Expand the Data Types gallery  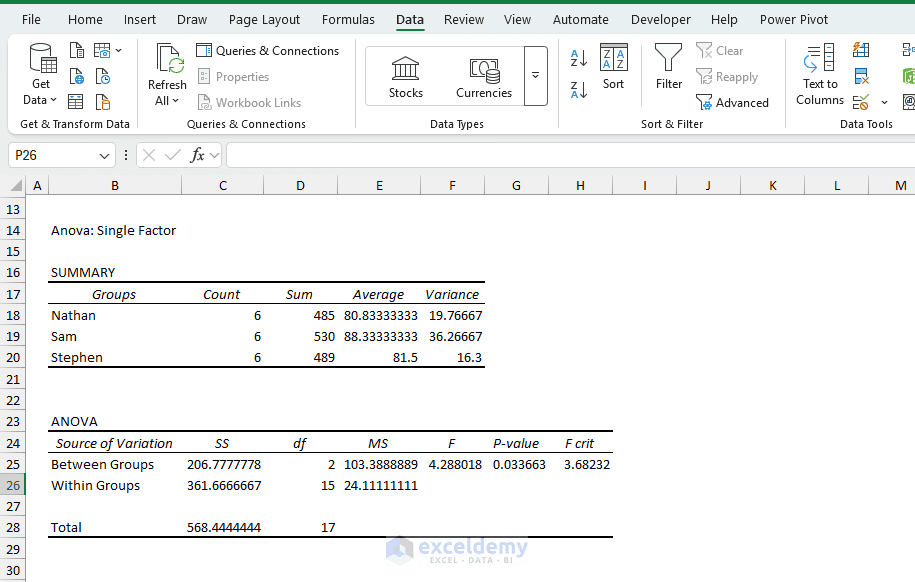tap(535, 76)
